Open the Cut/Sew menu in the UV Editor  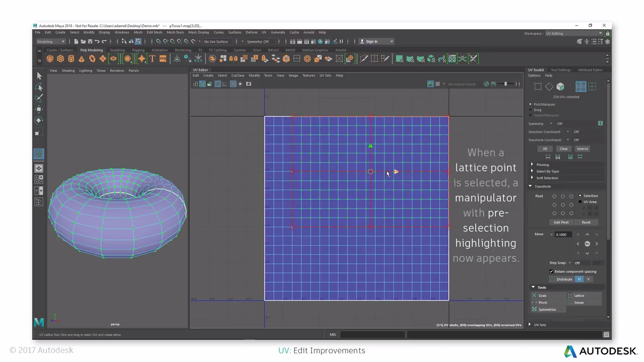pos(237,75)
